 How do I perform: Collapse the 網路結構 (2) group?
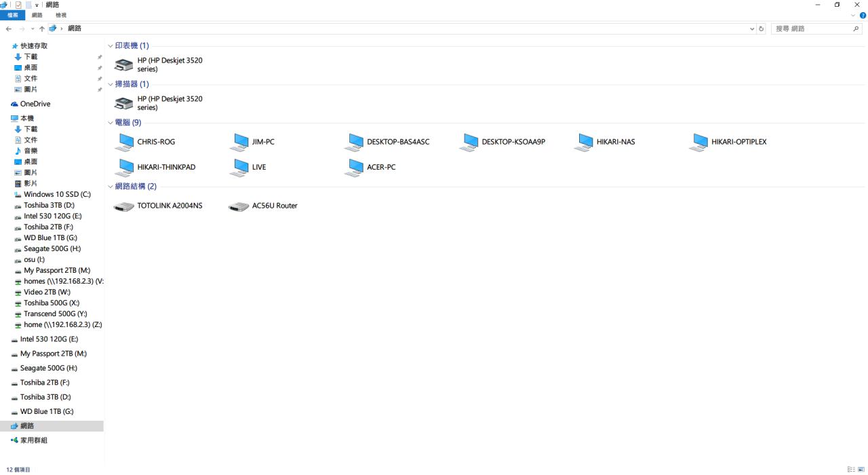(111, 187)
